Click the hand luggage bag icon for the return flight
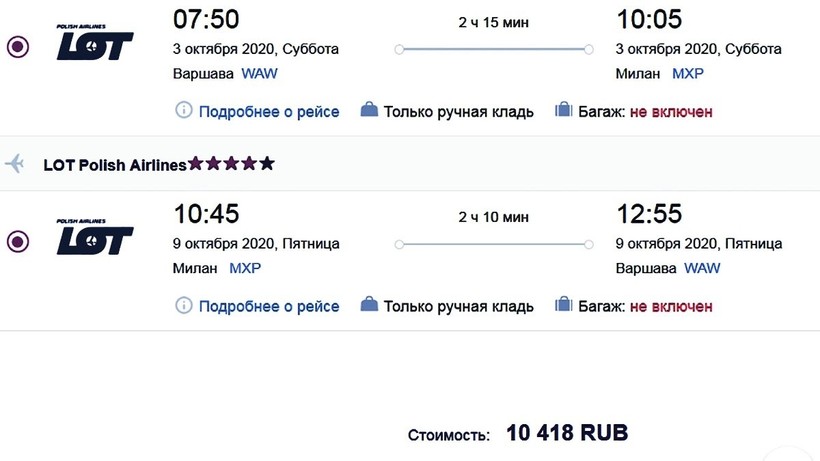 [x=369, y=305]
